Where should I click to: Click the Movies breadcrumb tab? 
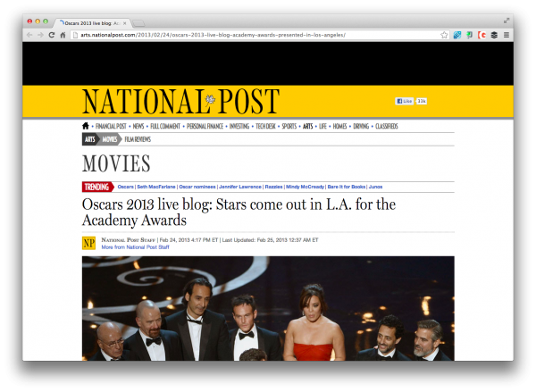[110, 139]
